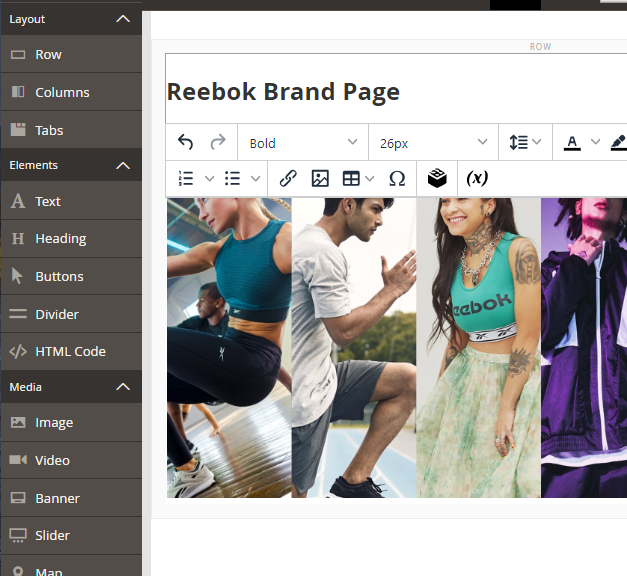
Task: Open text color picker arrow
Action: click(x=595, y=142)
